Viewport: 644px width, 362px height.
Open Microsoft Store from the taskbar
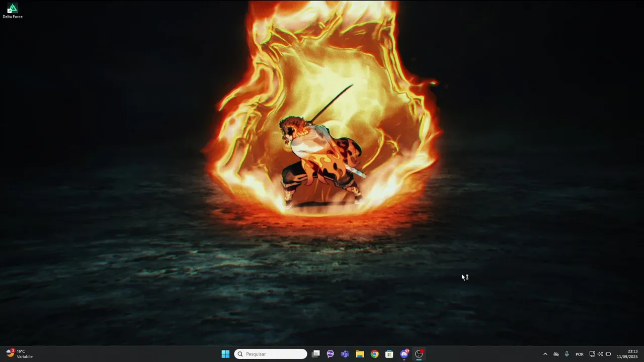tap(389, 354)
